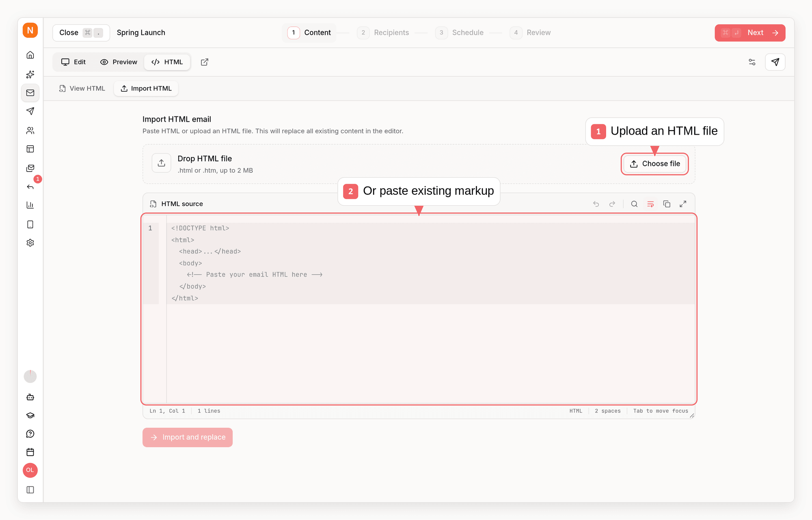812x520 pixels.
Task: Open the reply arrow icon with badge
Action: click(x=30, y=187)
